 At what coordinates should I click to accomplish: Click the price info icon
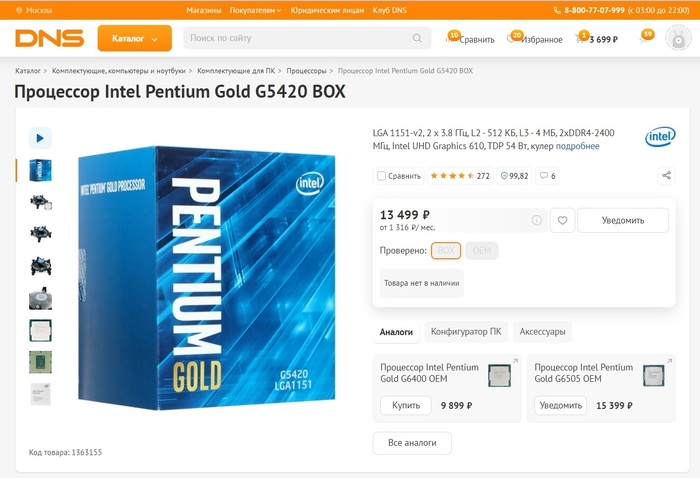(536, 220)
